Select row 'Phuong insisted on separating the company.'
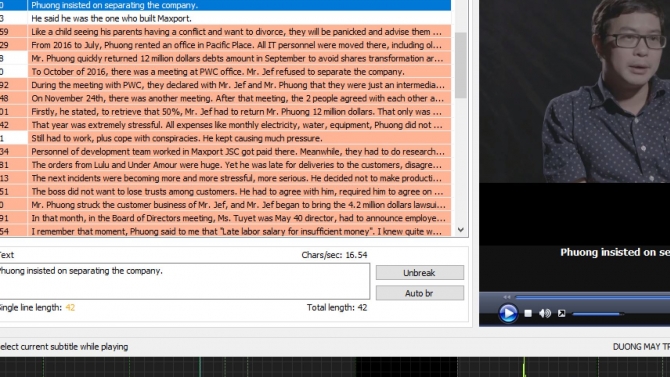The image size is (670, 377). click(225, 5)
